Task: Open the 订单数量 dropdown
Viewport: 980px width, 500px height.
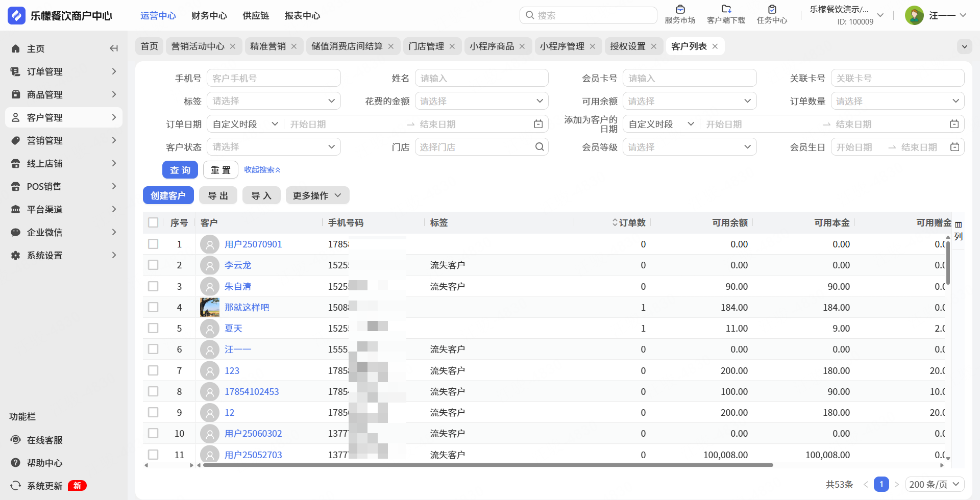Action: point(897,101)
